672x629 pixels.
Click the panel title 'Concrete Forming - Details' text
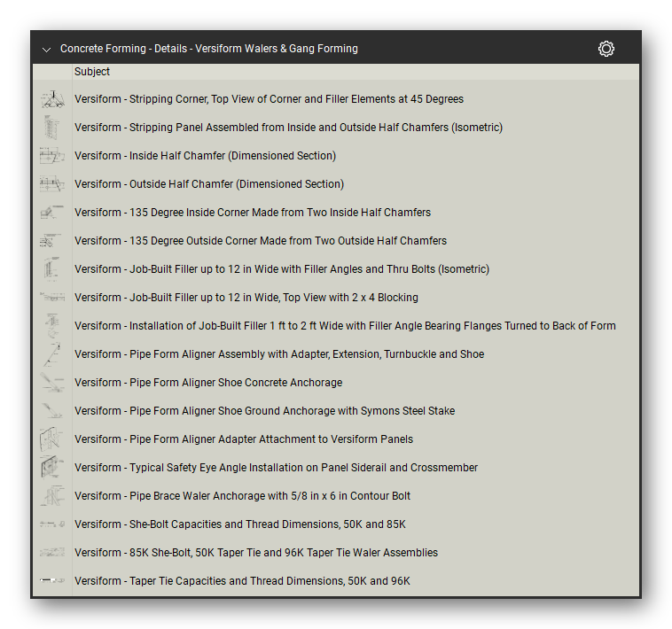(208, 49)
